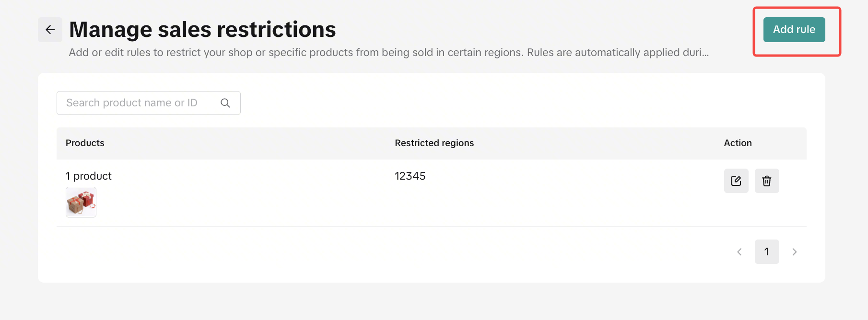Click restricted region value 12345
Screen dimensions: 868x320
[x=410, y=176]
